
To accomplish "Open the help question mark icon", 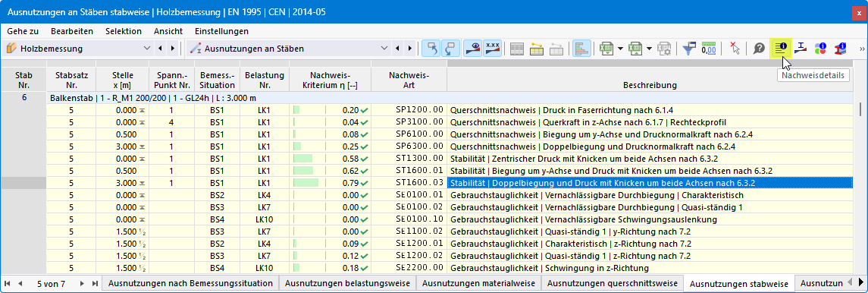I will (x=759, y=49).
